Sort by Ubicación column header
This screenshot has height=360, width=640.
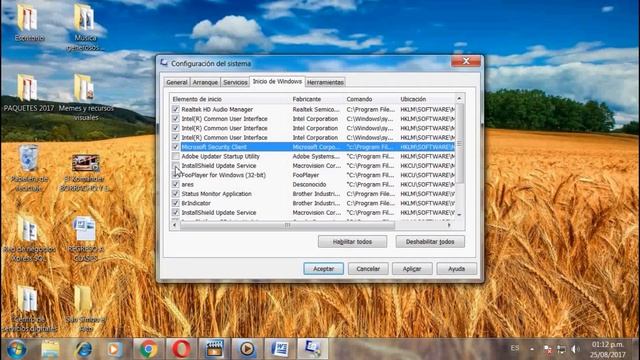coord(426,99)
